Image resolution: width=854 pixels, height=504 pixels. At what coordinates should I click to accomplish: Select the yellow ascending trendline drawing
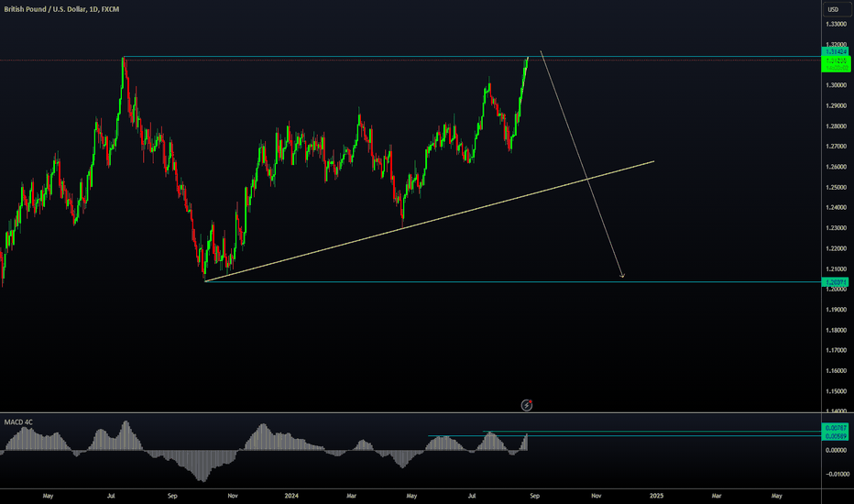(x=429, y=221)
